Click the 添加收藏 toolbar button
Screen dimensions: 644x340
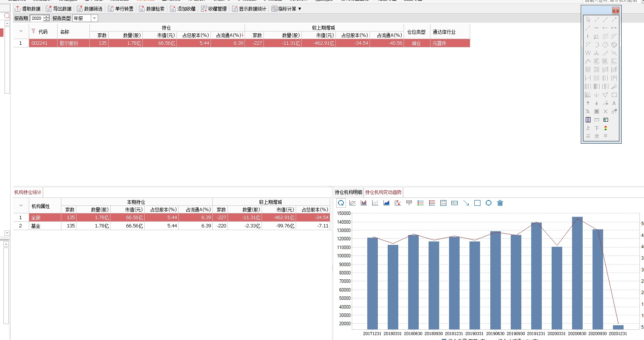pos(183,9)
